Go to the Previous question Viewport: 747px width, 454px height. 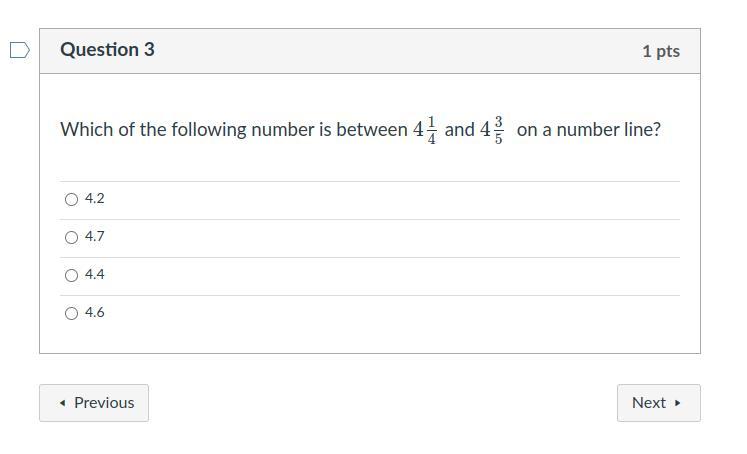click(x=94, y=403)
